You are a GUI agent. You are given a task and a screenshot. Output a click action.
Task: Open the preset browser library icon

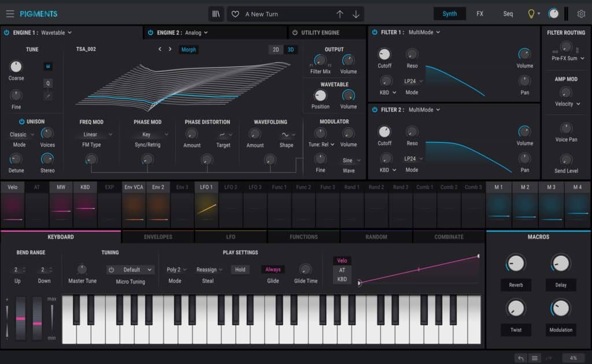click(216, 14)
